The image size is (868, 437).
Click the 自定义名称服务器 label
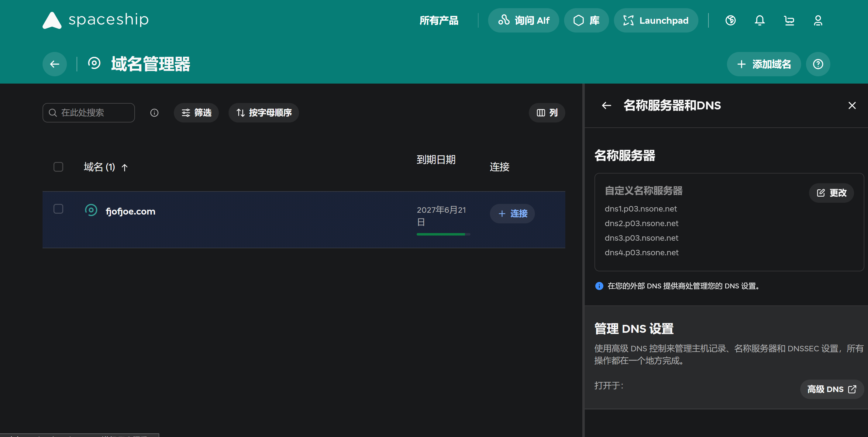tap(644, 191)
